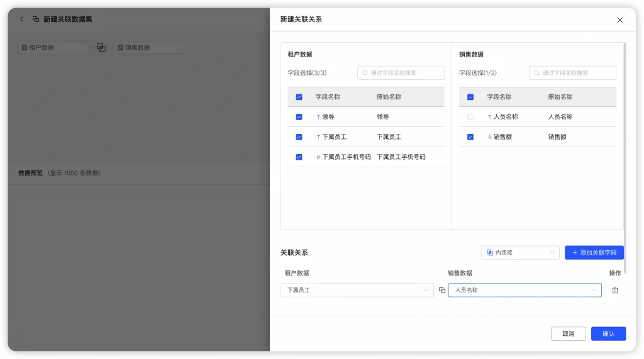Click the 租户数据 dataset node
Screen dimensions: 644x359
(x=53, y=48)
